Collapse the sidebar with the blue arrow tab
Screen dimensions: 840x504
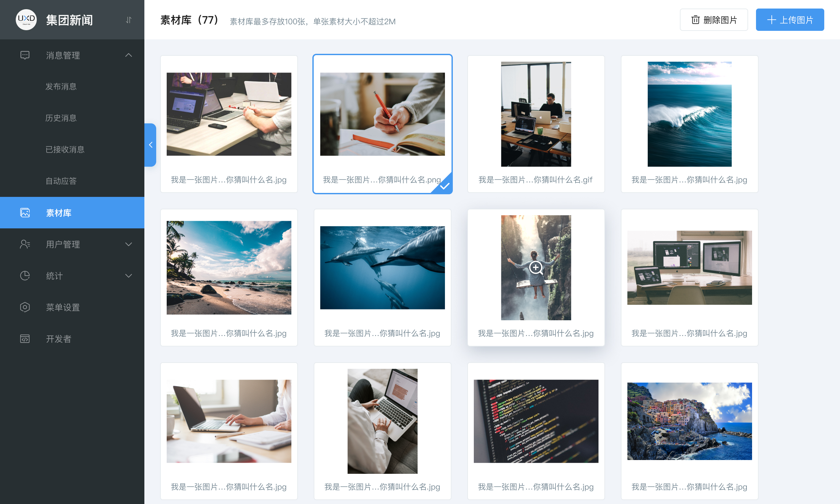point(150,145)
